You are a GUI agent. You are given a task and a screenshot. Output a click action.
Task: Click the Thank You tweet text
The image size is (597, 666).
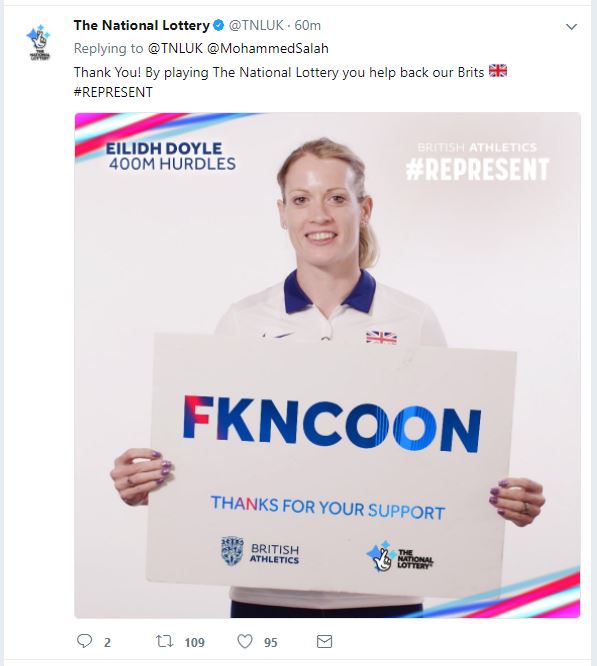pos(290,82)
